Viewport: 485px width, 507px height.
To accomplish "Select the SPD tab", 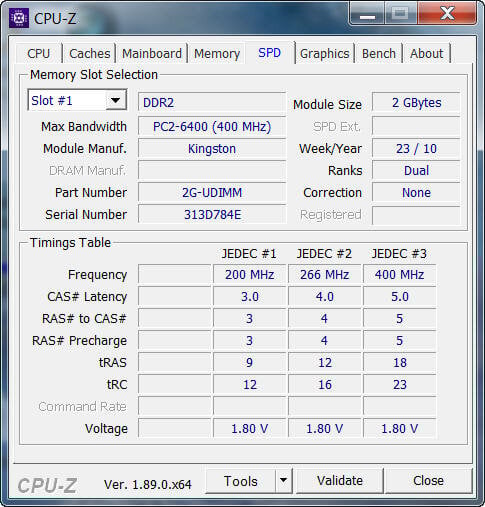I will coord(270,53).
